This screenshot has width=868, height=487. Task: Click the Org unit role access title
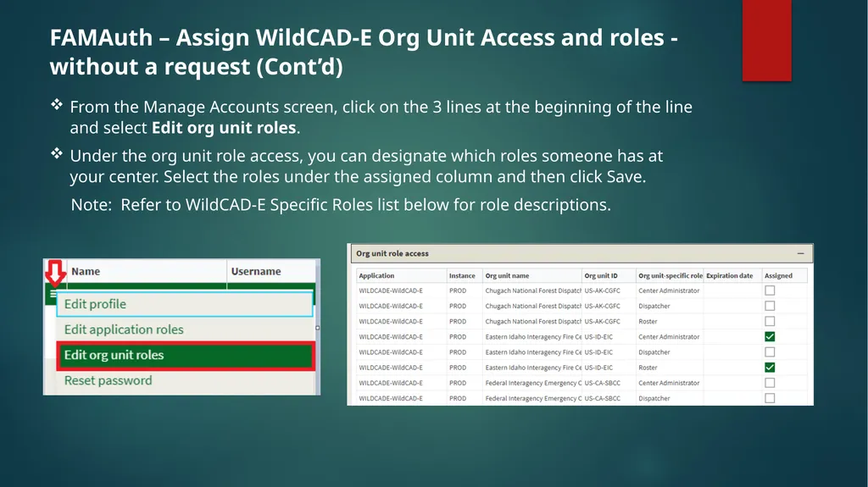(392, 253)
